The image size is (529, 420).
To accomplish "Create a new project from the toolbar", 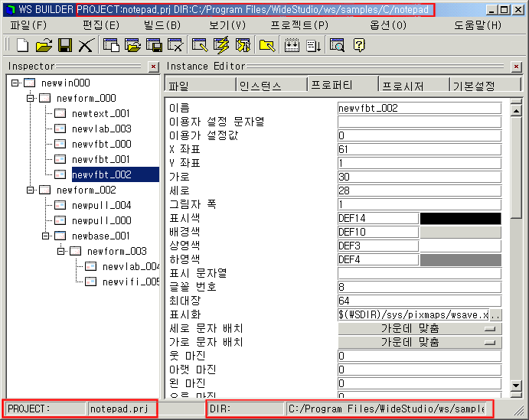I will point(22,45).
